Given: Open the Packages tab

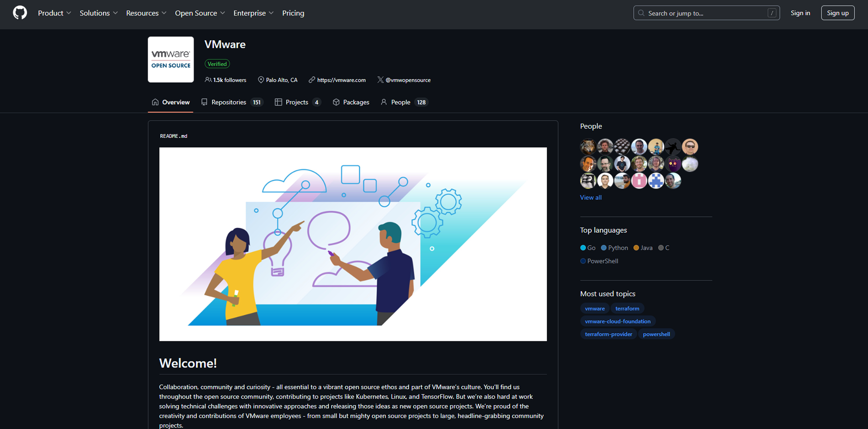Looking at the screenshot, I should pyautogui.click(x=351, y=102).
